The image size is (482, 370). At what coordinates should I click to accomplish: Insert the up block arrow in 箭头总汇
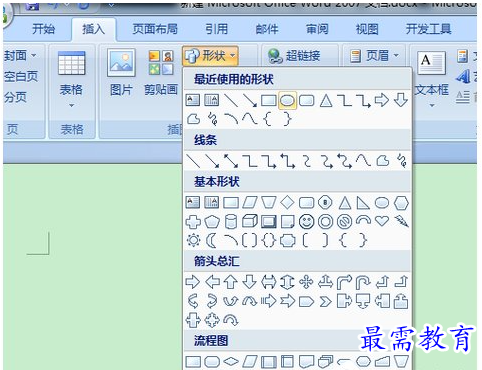click(x=231, y=282)
